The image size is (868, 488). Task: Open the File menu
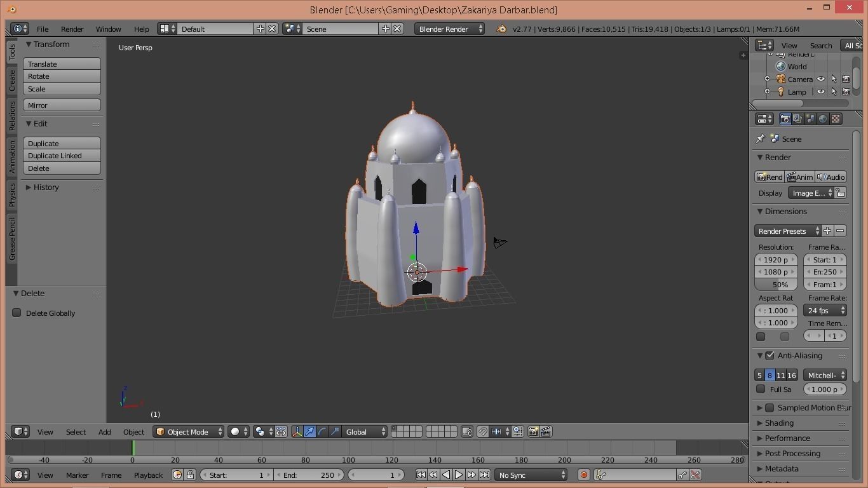click(43, 29)
